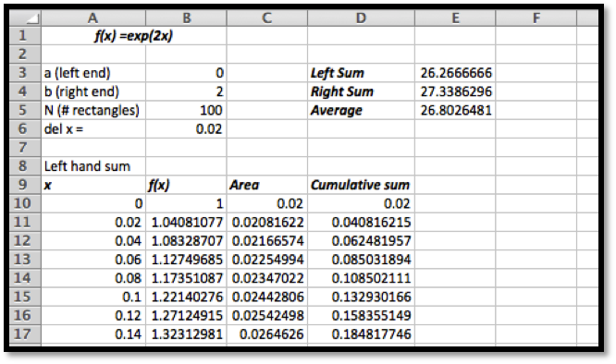This screenshot has height=364, width=616.
Task: Click the cell containing N value 100
Action: (x=186, y=110)
